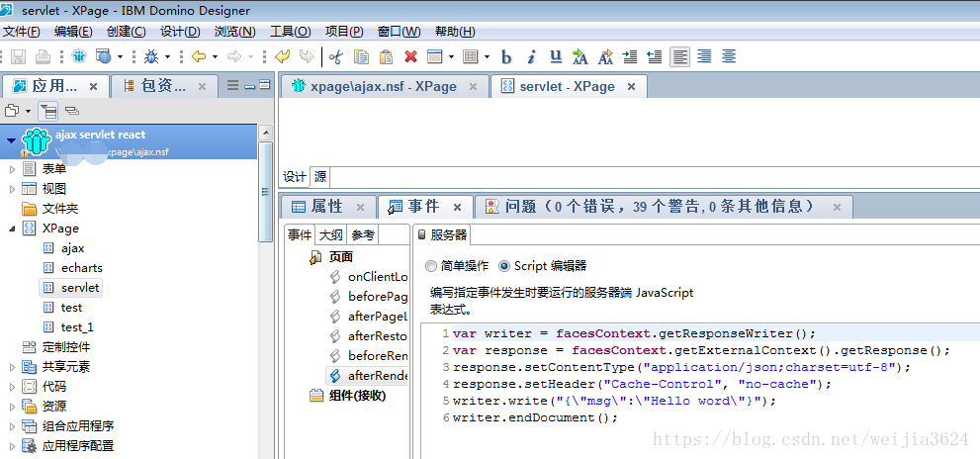Open the 设计(D) menu
Viewport: 980px width, 459px height.
[x=180, y=32]
